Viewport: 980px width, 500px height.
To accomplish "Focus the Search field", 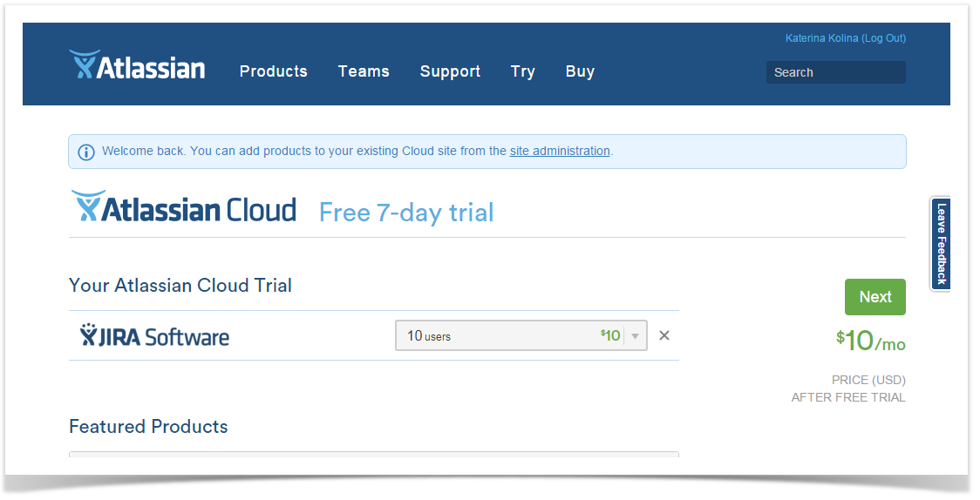I will point(835,72).
